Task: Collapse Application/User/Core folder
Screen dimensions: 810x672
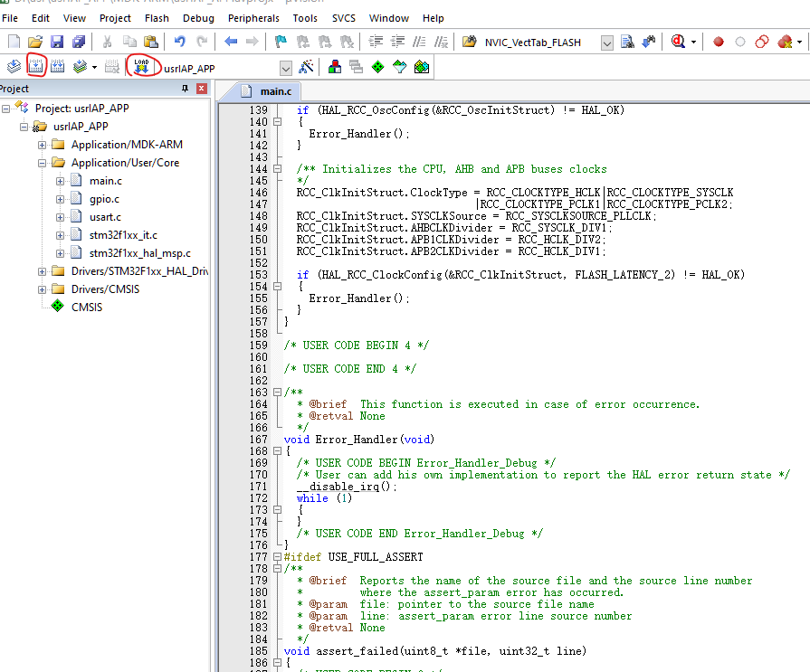Action: pyautogui.click(x=42, y=163)
